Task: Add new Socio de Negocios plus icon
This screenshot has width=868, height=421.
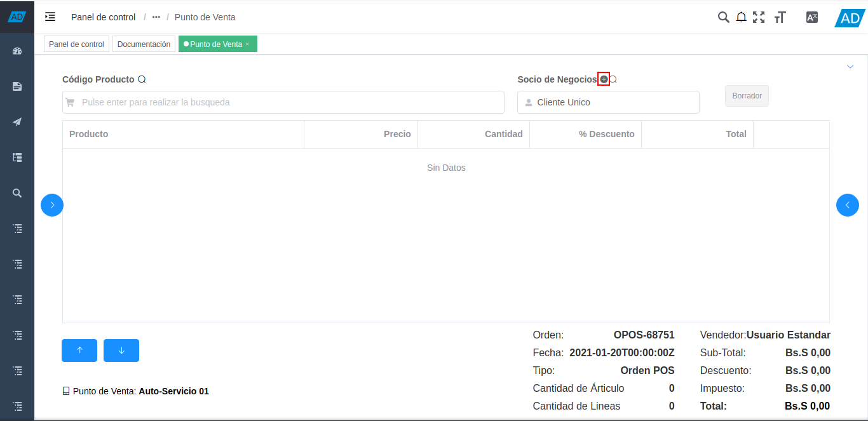Action: [604, 79]
